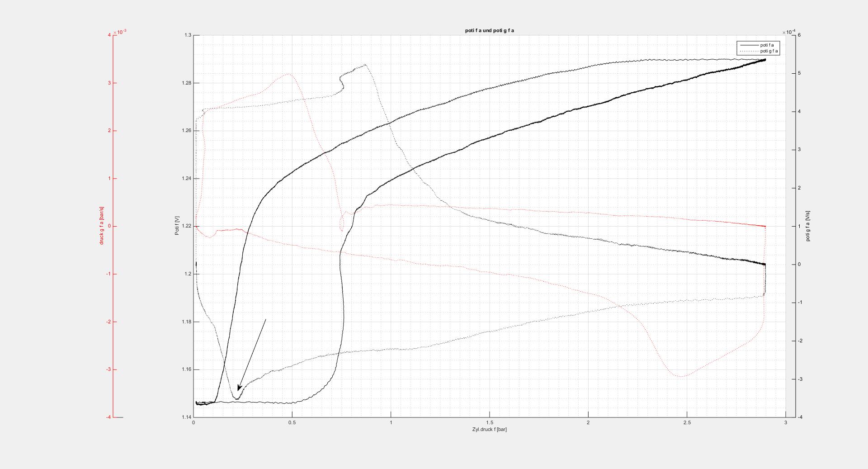Click the ×10⁻⁴ exponent on right axis
This screenshot has height=469, width=868.
coord(788,32)
